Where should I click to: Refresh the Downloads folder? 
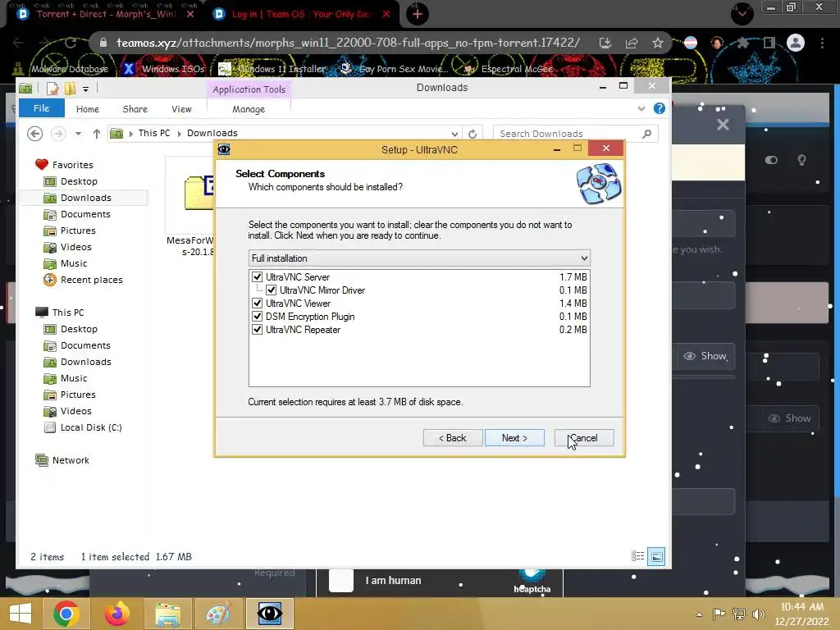point(472,134)
